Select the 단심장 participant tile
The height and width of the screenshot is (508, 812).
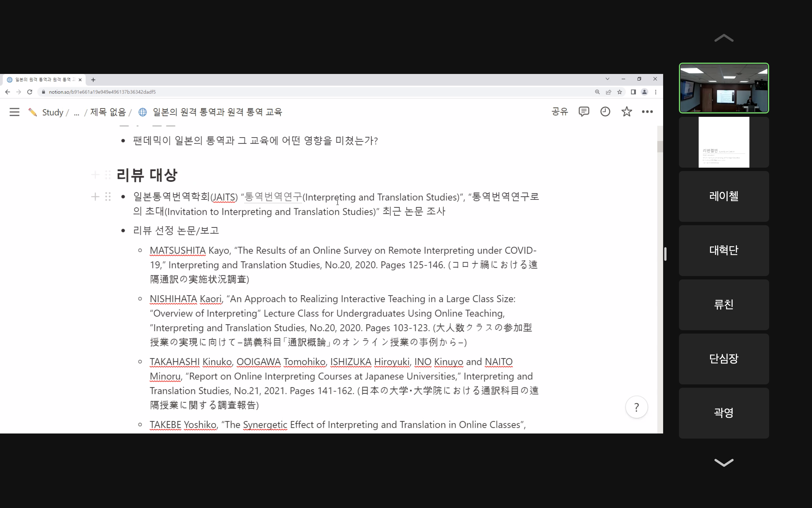724,359
